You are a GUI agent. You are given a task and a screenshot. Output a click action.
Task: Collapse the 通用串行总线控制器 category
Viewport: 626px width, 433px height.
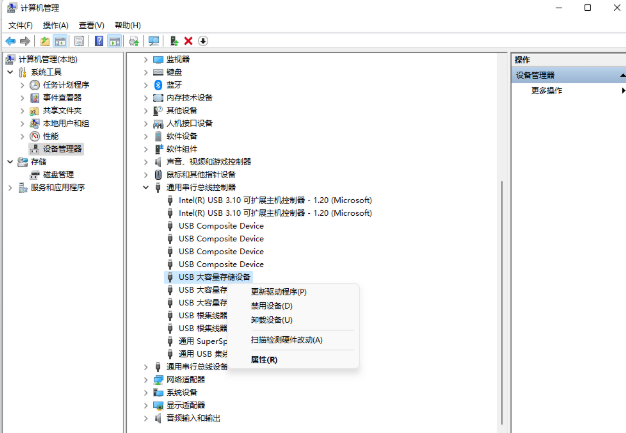click(146, 187)
